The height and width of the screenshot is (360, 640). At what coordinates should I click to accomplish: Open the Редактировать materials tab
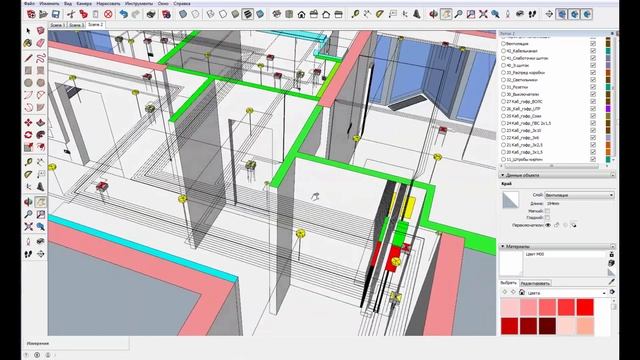[x=535, y=283]
